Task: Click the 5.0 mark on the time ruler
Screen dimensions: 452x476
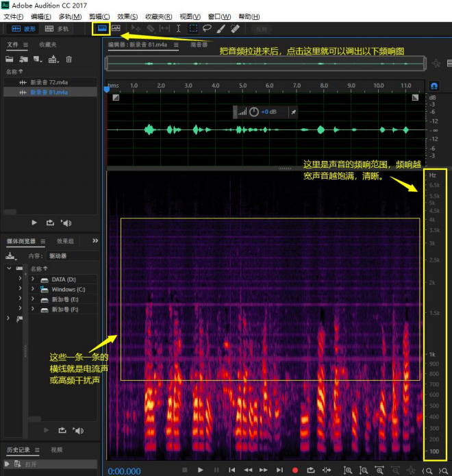Action: pyautogui.click(x=242, y=86)
